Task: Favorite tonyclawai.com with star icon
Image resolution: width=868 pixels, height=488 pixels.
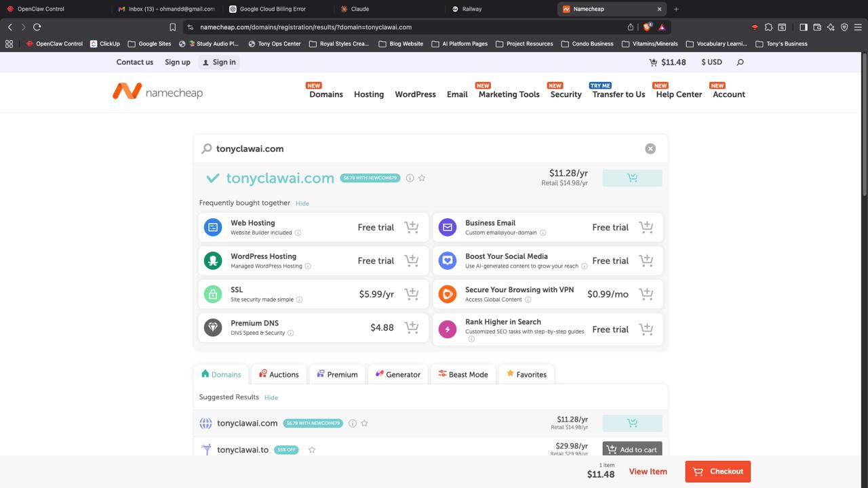Action: point(422,178)
